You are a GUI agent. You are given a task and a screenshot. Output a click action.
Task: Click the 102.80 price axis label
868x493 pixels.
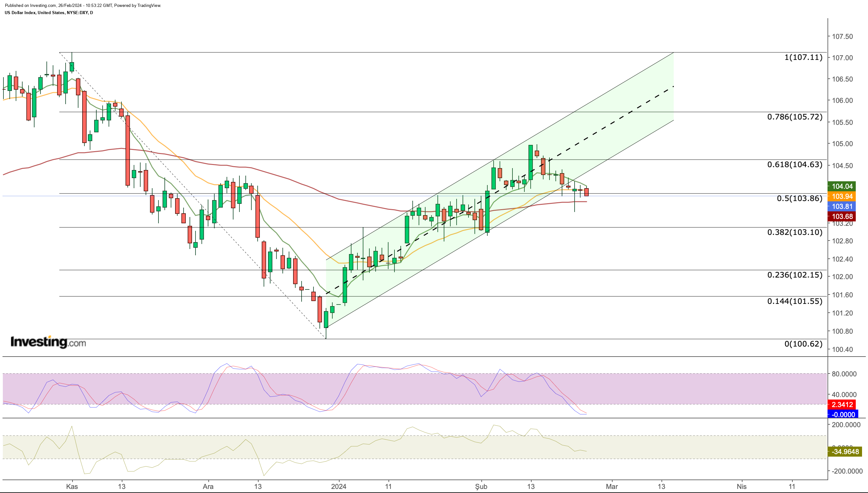(x=842, y=241)
